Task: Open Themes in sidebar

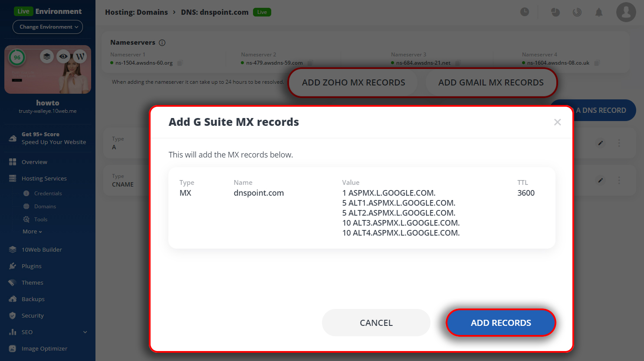Action: click(x=32, y=282)
